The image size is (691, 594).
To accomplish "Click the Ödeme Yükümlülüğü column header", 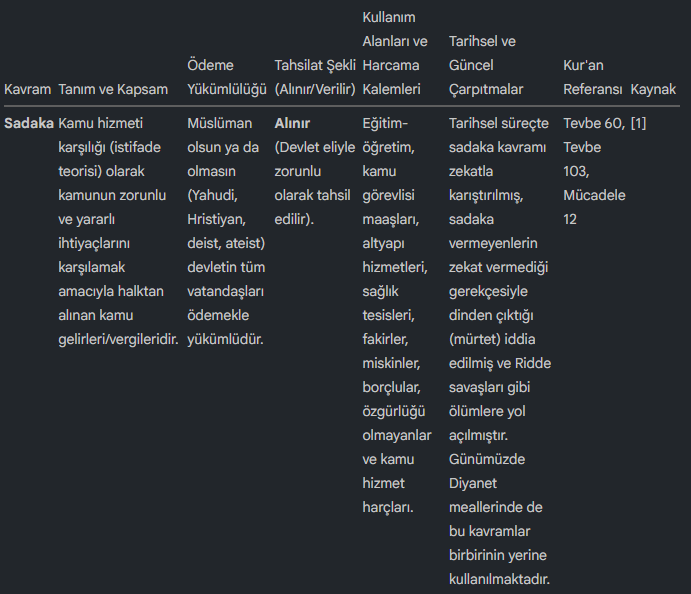I will pos(226,77).
